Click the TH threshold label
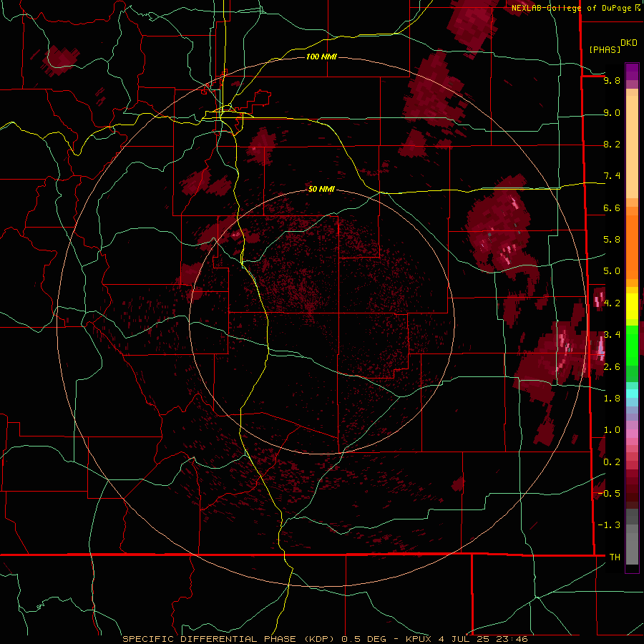 coord(615,557)
